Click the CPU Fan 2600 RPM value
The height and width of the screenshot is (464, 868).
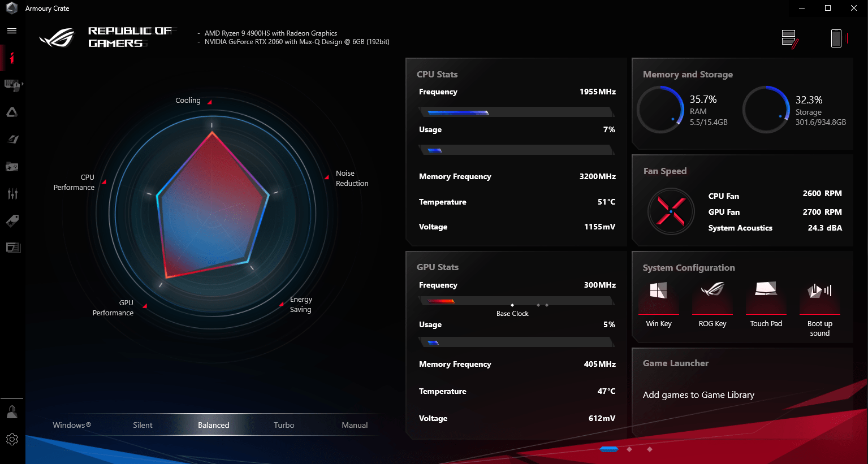[822, 193]
